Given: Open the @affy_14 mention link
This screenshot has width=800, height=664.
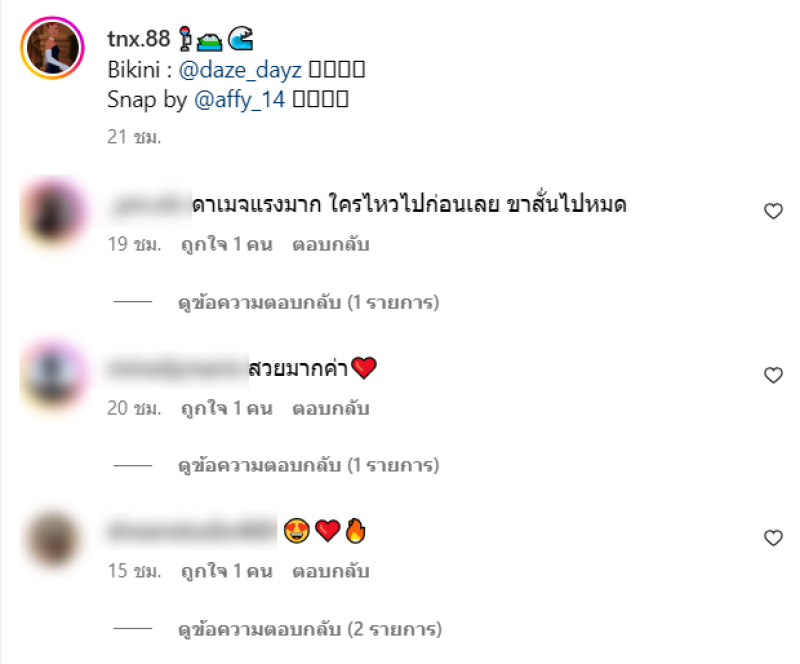Looking at the screenshot, I should click(x=239, y=100).
